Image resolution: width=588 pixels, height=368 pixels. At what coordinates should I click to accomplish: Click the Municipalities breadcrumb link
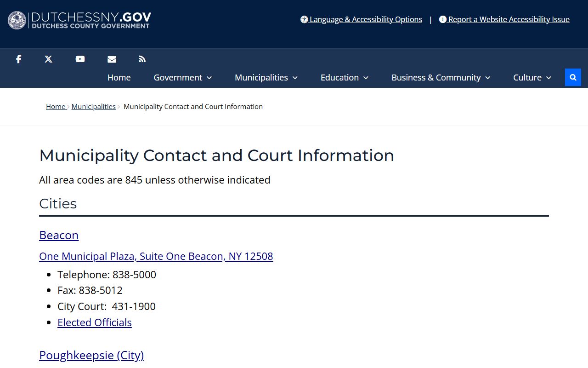[x=94, y=106]
